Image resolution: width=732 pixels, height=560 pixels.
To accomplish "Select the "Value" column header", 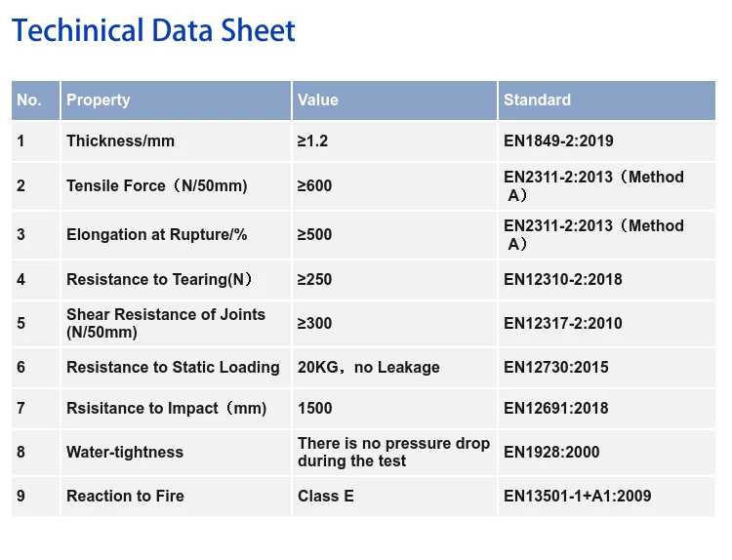I will pos(318,100).
